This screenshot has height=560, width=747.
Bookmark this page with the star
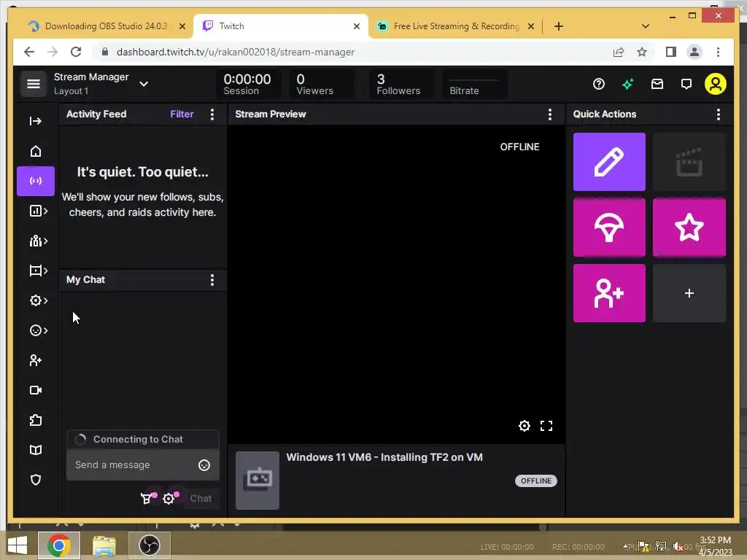642,52
